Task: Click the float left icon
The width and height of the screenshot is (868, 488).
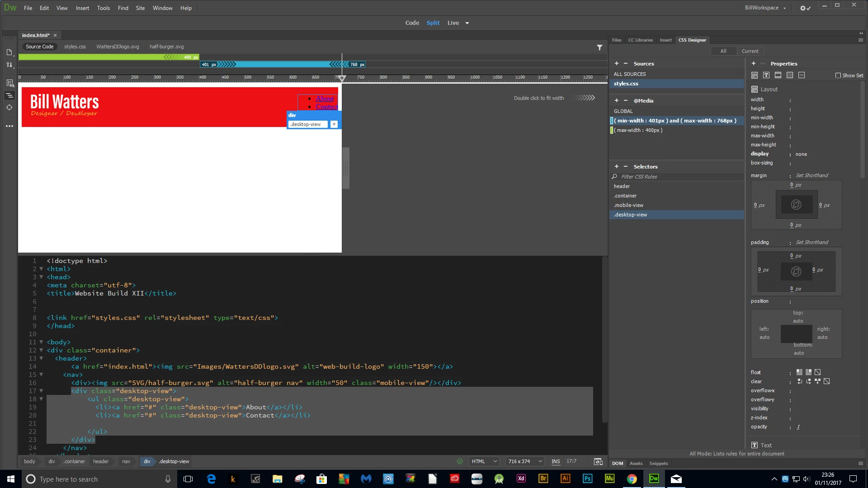Action: 799,372
